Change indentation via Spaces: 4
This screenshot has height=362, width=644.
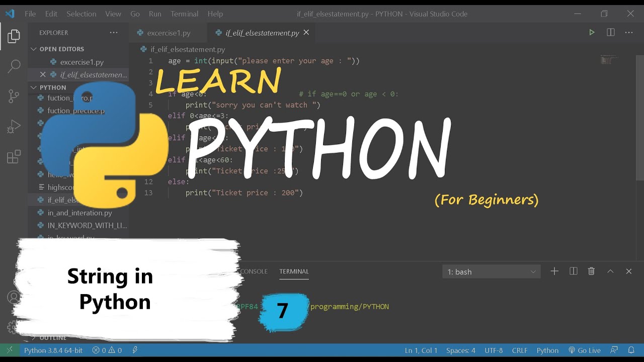[x=460, y=350]
